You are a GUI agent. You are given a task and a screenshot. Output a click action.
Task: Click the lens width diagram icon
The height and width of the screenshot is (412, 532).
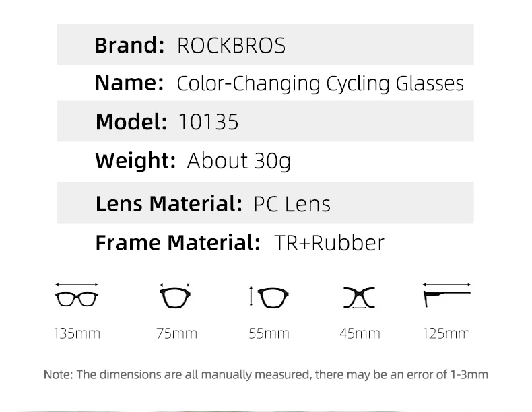175,296
